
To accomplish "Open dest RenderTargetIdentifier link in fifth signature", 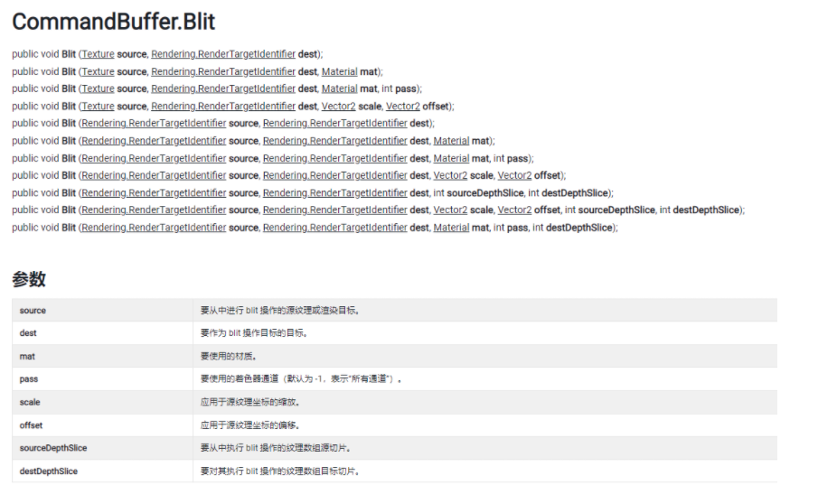I will coord(335,123).
